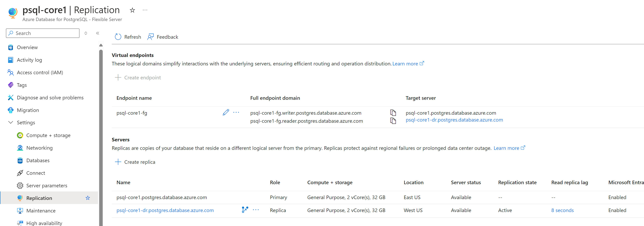Click scrollbar up arrow in sidebar

point(101,45)
